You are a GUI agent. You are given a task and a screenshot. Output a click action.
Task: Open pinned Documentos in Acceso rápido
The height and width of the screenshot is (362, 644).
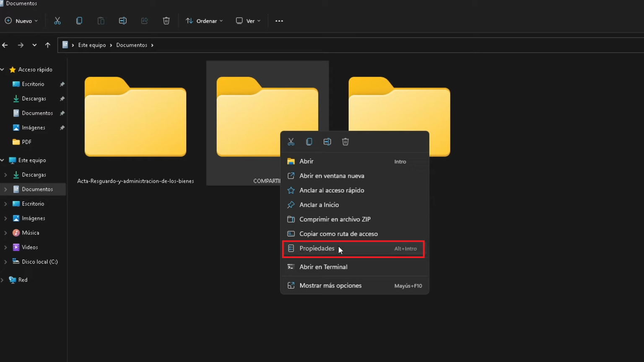pyautogui.click(x=37, y=113)
